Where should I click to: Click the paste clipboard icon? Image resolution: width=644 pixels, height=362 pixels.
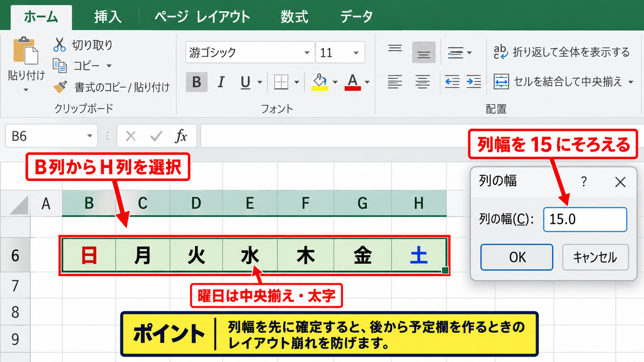[26, 50]
